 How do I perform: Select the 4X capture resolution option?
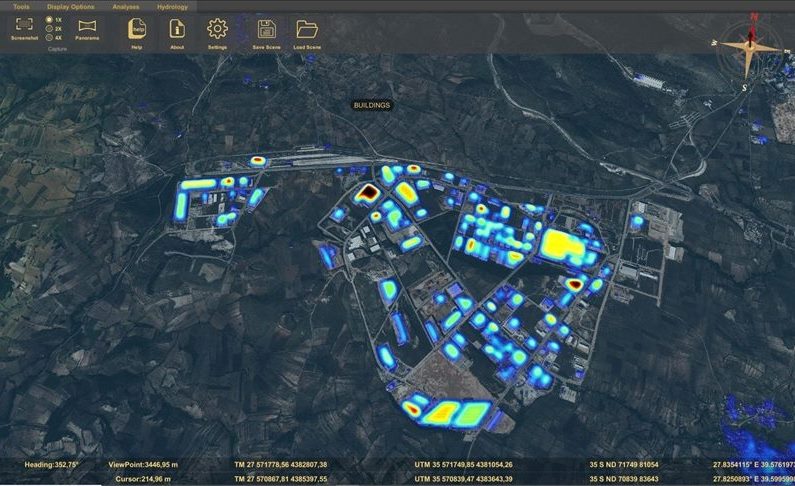[x=50, y=37]
